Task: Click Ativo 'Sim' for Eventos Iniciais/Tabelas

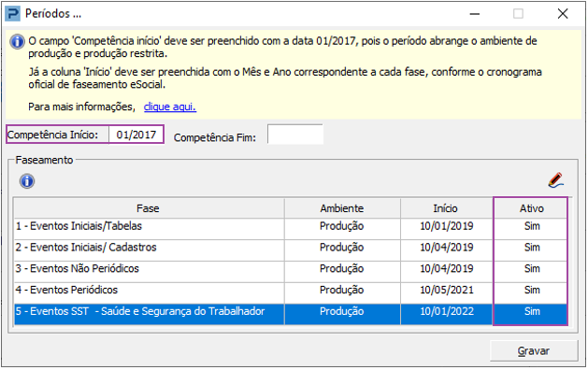Action: [532, 226]
